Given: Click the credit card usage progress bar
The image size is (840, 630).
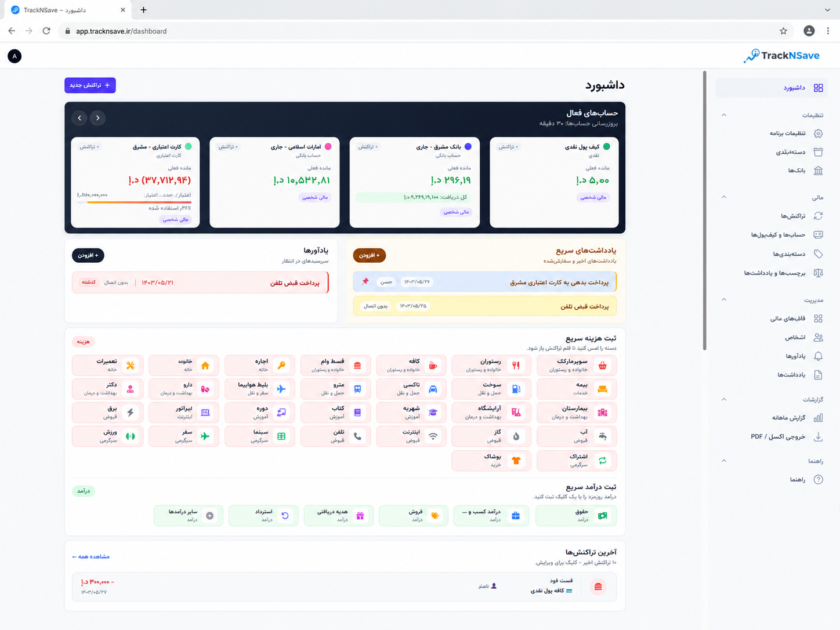Looking at the screenshot, I should point(134,202).
